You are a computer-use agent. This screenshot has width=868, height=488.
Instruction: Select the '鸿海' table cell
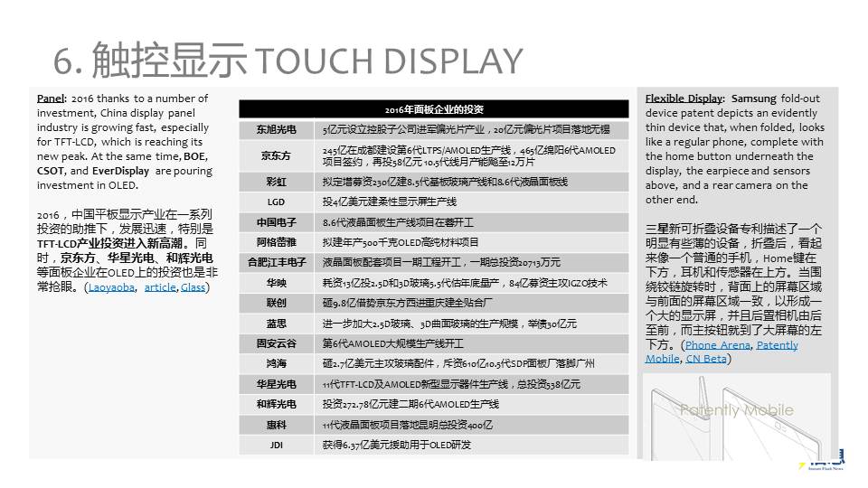click(x=277, y=363)
